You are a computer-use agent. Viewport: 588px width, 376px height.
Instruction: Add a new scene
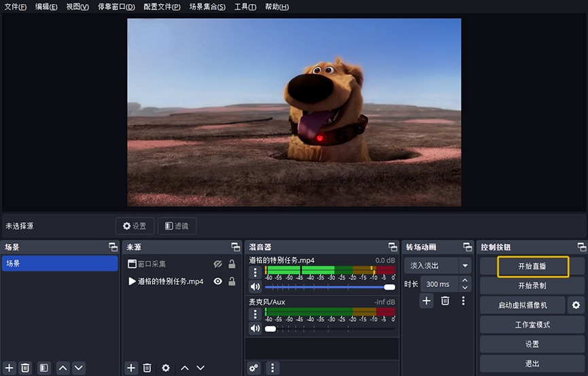[x=10, y=368]
